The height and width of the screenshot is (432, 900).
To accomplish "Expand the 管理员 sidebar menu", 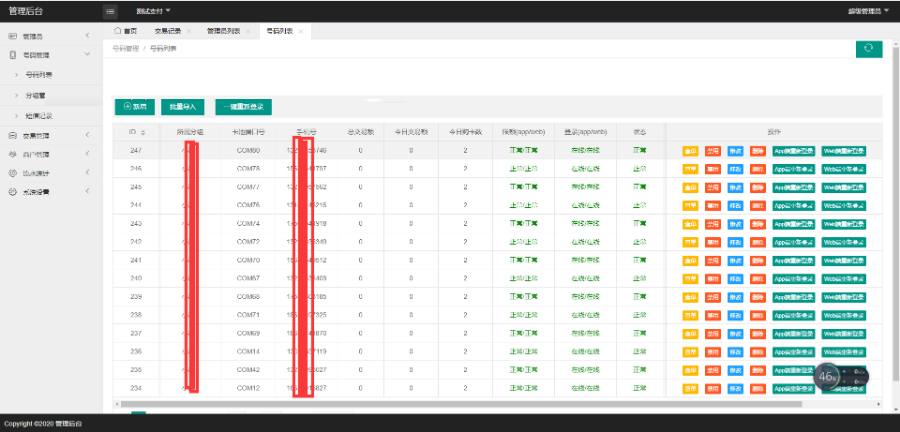I will pos(50,37).
